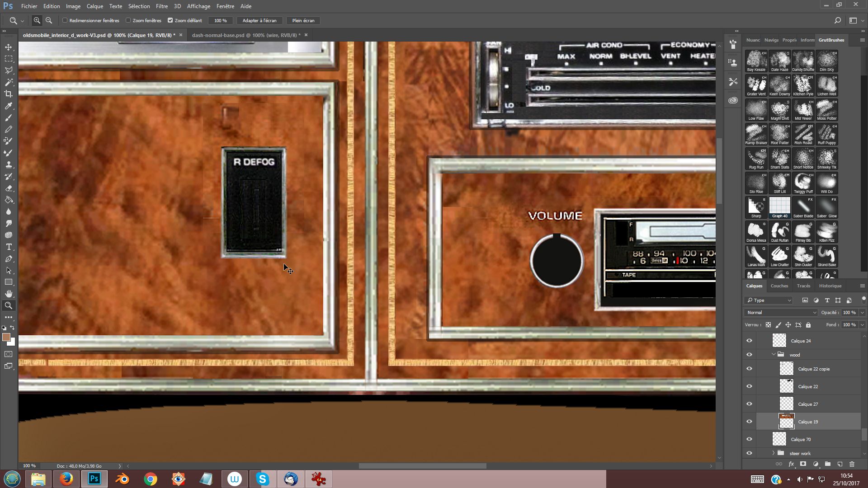This screenshot has width=868, height=488.
Task: Click the delete layer trash icon
Action: coord(852,464)
